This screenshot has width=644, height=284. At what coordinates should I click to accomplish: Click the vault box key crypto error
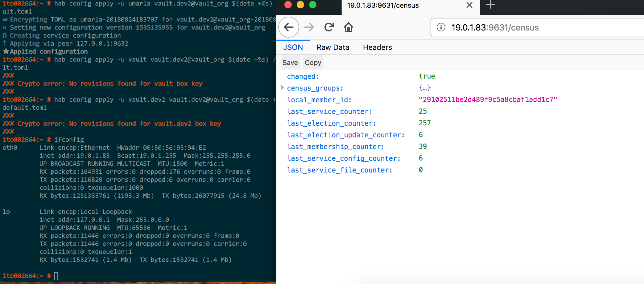coord(102,83)
